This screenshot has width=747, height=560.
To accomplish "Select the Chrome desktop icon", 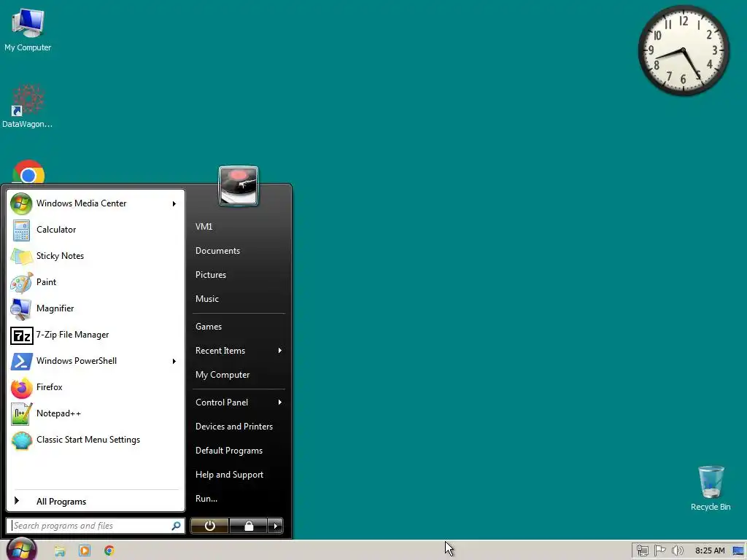I will tap(28, 172).
